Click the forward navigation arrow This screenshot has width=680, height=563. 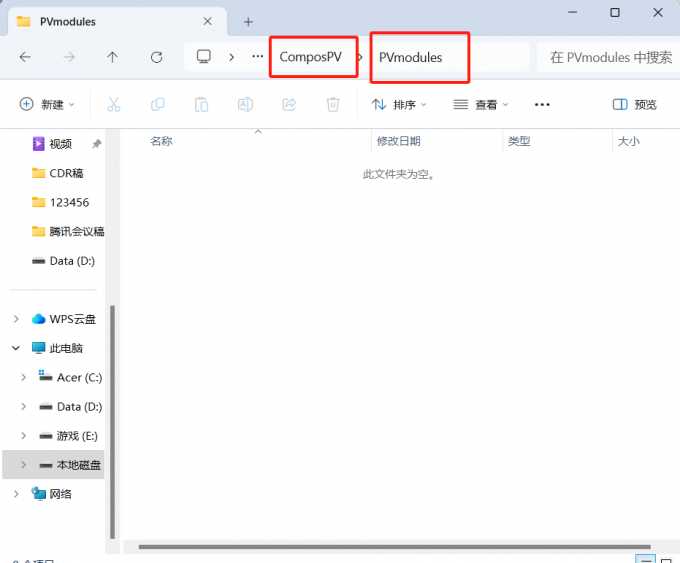[x=69, y=57]
